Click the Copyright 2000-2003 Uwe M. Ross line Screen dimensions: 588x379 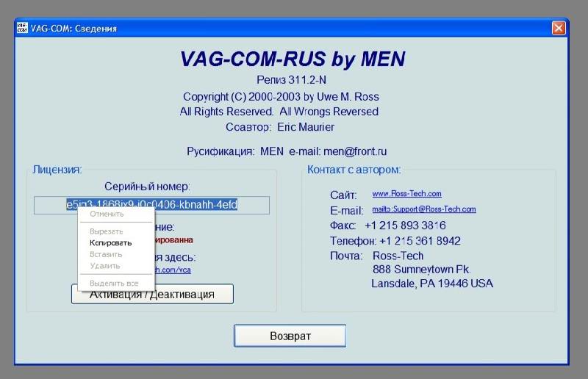(x=281, y=97)
